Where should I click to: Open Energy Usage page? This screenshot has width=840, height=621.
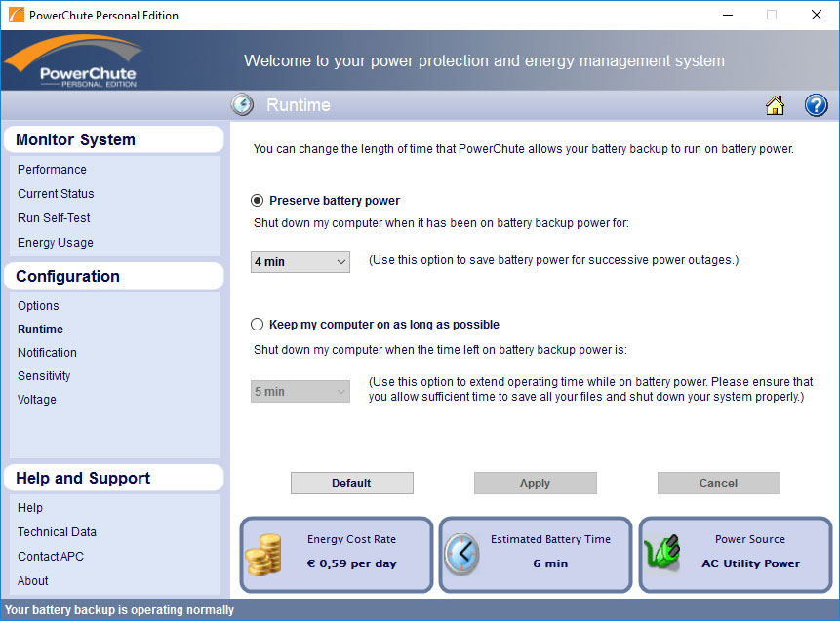click(56, 243)
